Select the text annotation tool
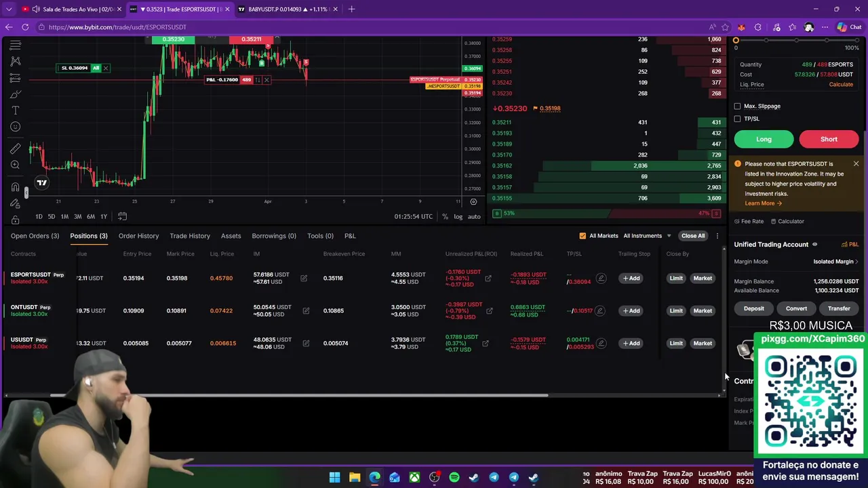The image size is (868, 488). tap(15, 110)
